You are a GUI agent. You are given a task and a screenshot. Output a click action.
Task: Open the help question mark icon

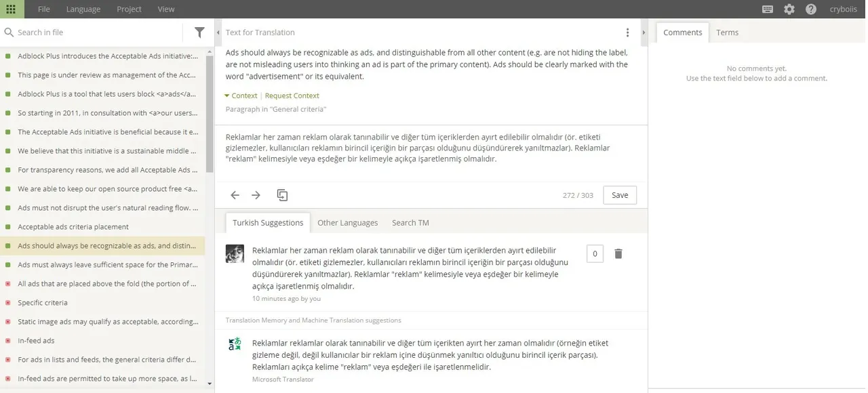pos(811,9)
